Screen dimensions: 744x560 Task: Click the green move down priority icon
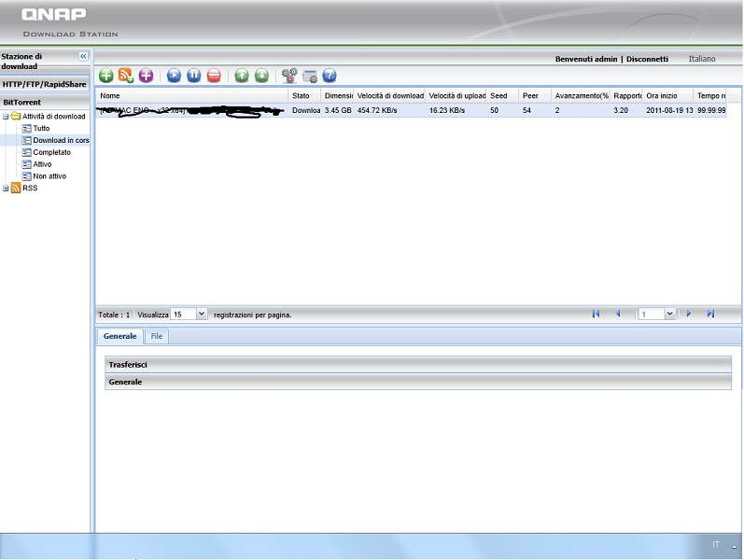coord(261,76)
